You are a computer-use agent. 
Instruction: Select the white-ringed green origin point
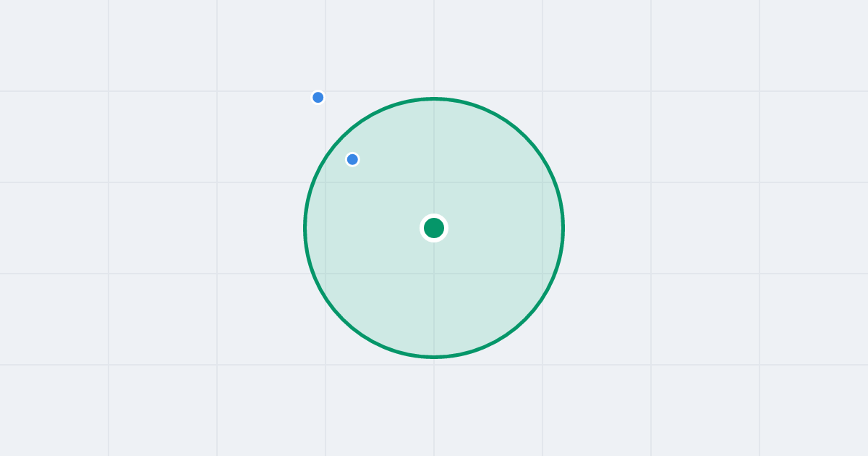pyautogui.click(x=434, y=228)
